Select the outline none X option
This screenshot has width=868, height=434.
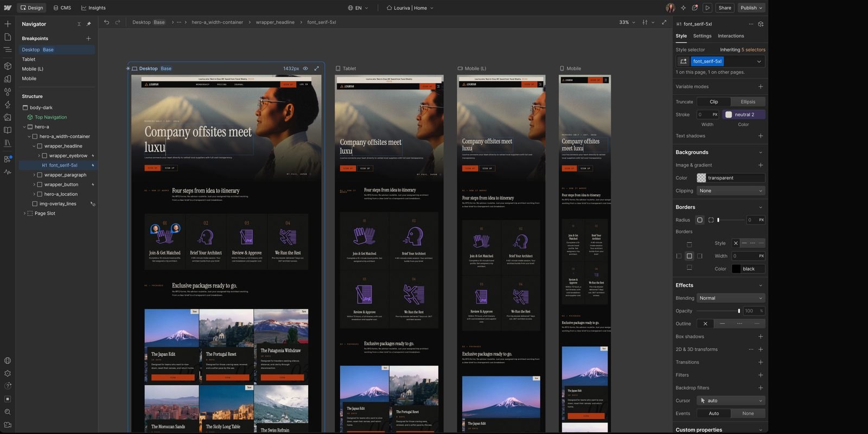705,324
